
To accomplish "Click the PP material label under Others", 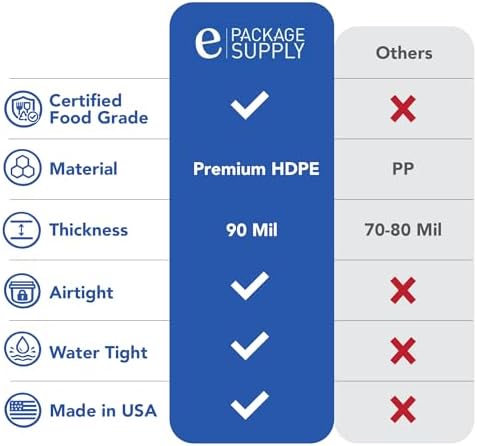I will pyautogui.click(x=403, y=169).
